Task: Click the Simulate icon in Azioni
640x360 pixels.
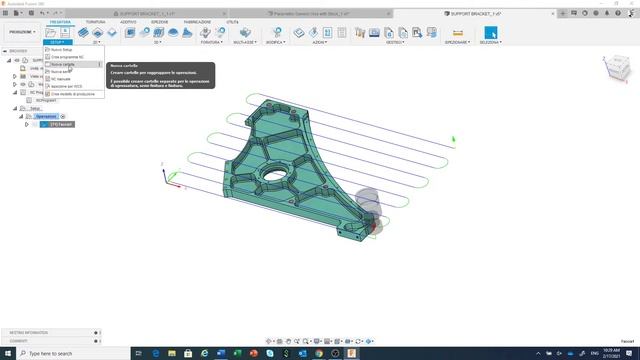Action: point(313,32)
